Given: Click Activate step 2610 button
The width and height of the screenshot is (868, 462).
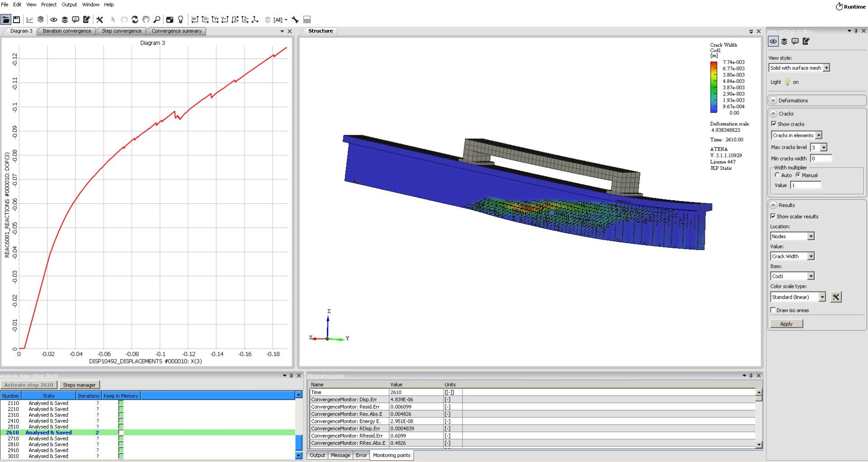Looking at the screenshot, I should click(x=29, y=385).
